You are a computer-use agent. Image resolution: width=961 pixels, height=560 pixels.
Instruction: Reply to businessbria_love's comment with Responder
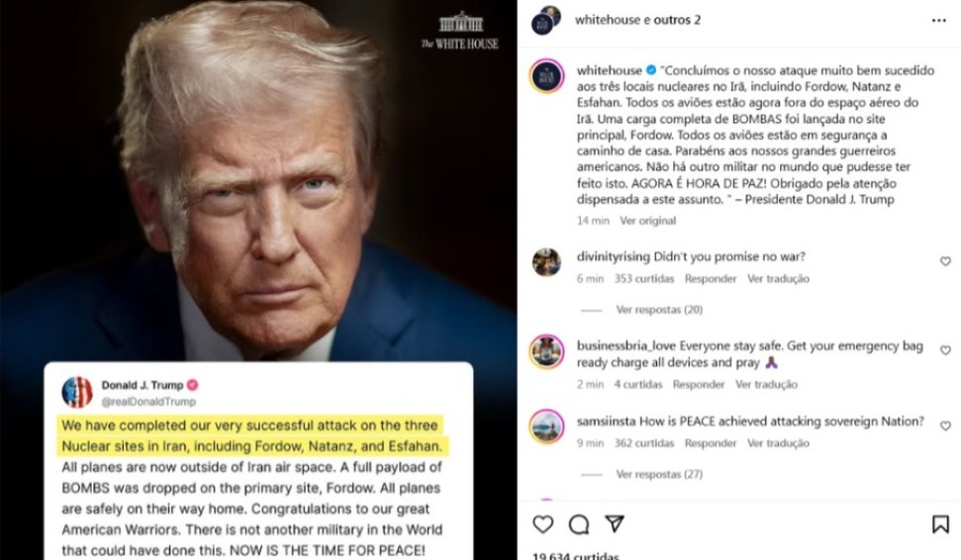pos(698,385)
